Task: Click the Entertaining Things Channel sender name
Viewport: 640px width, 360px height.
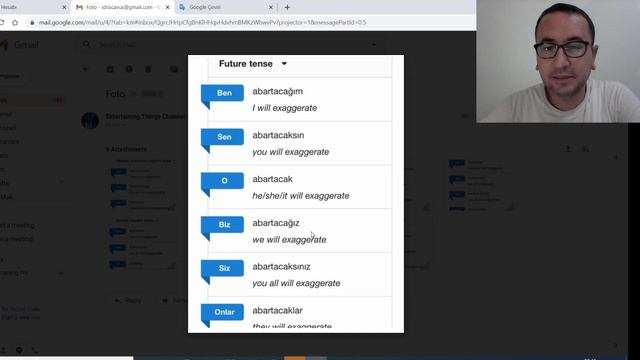Action: point(145,117)
